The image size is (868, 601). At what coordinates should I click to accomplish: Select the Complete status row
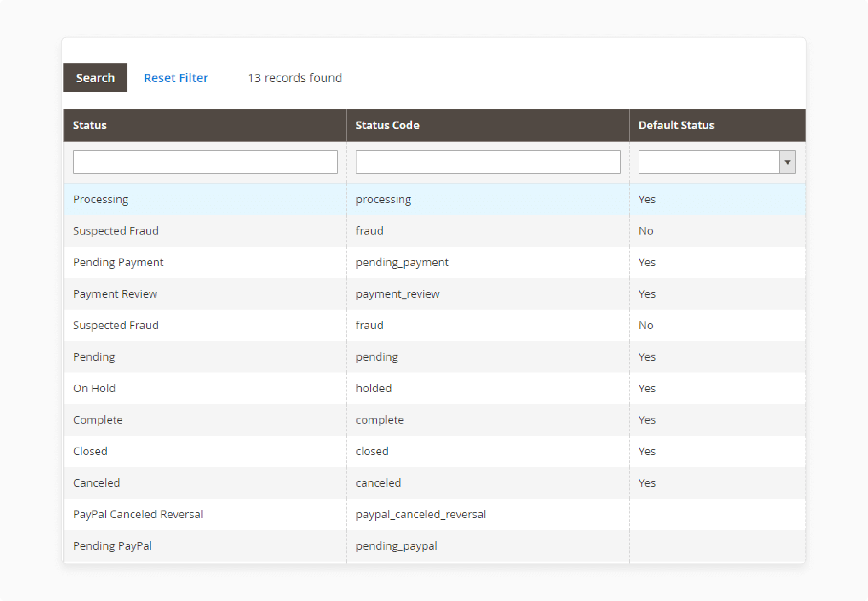click(x=434, y=420)
